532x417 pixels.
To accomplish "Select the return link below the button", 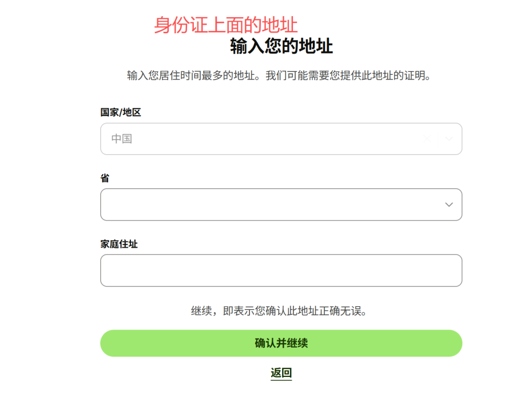I will pyautogui.click(x=281, y=373).
